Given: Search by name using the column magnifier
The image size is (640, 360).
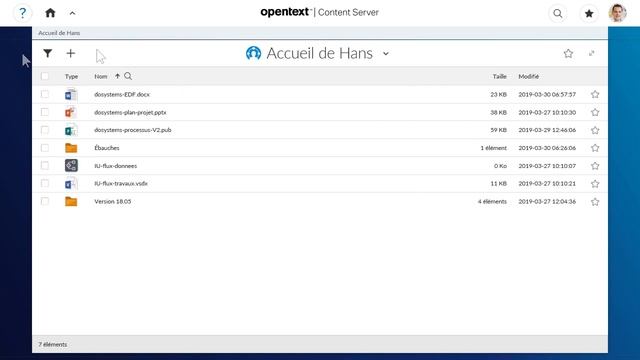Looking at the screenshot, I should coord(128,76).
